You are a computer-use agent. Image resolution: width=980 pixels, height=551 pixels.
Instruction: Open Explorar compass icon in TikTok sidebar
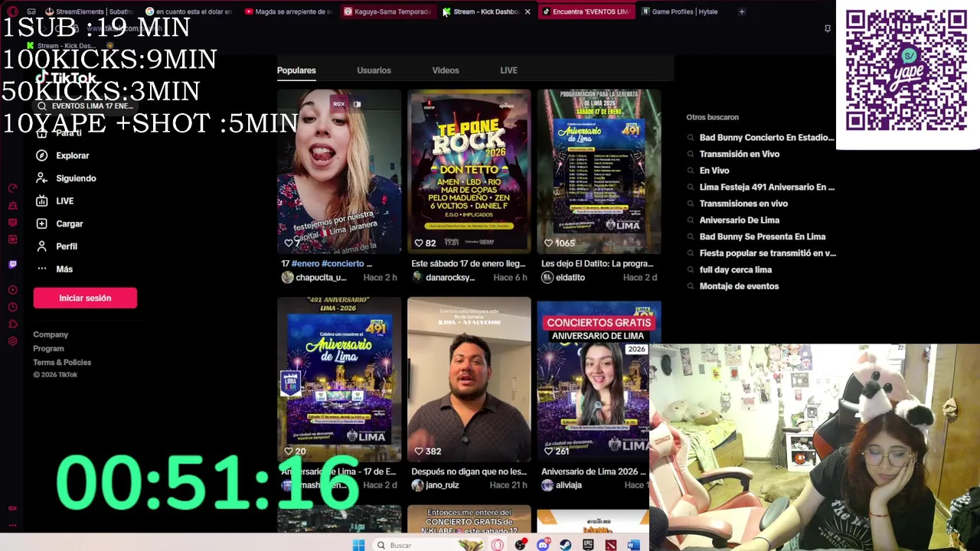tap(41, 155)
